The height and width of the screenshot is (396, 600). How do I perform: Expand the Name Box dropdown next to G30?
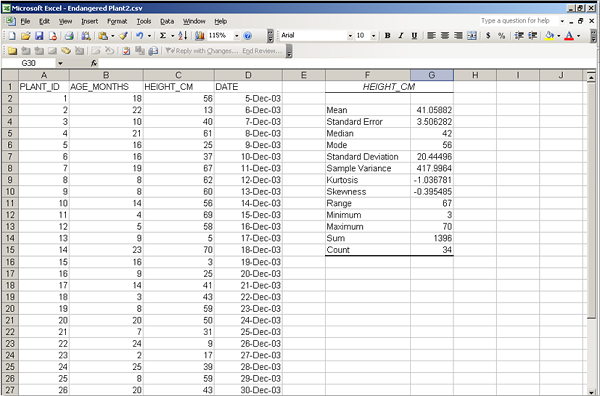pos(60,63)
